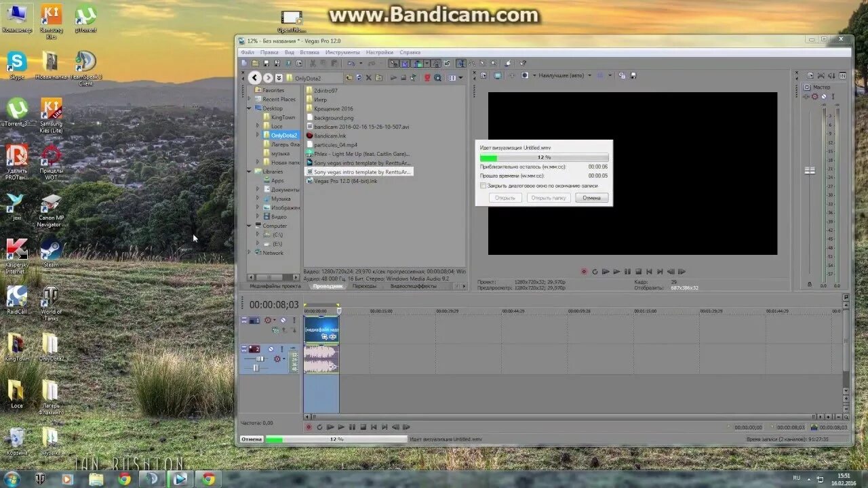Toggle Auto Ripple in main toolbar
The image size is (868, 488).
coord(418,63)
